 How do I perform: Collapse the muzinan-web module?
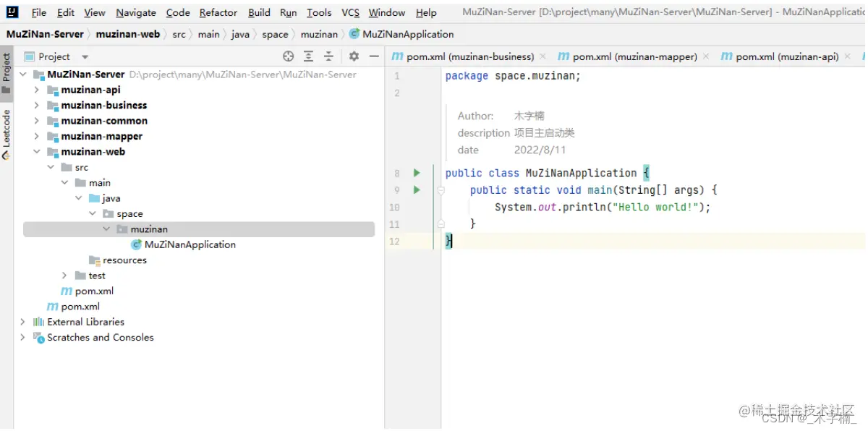pyautogui.click(x=37, y=152)
